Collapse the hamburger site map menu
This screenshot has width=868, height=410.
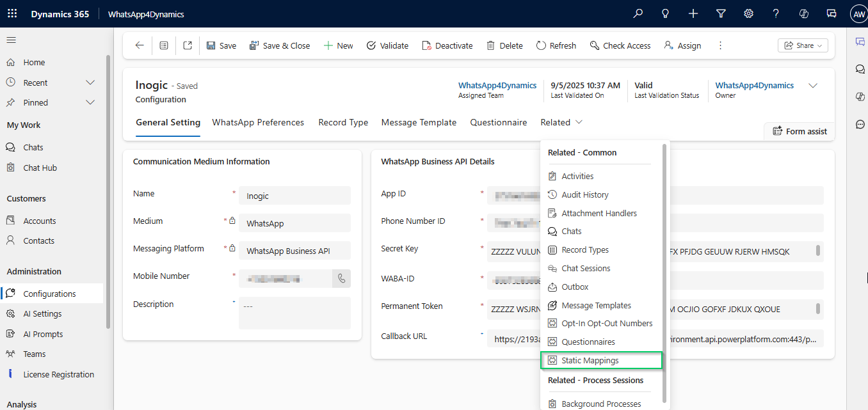point(11,40)
